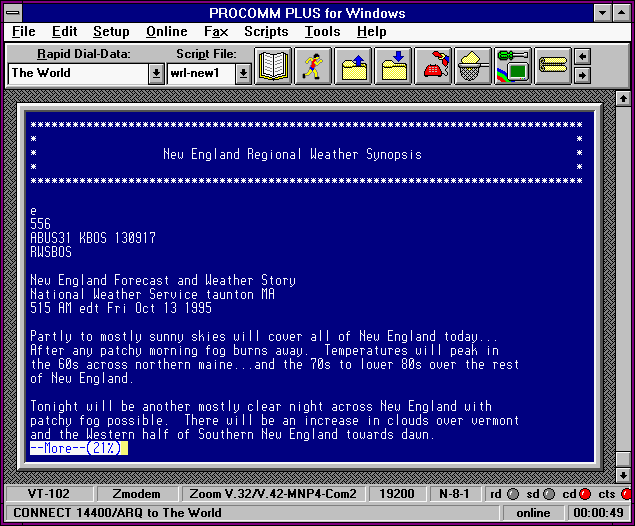This screenshot has width=635, height=526.
Task: Click the rd indicator light
Action: [x=513, y=494]
